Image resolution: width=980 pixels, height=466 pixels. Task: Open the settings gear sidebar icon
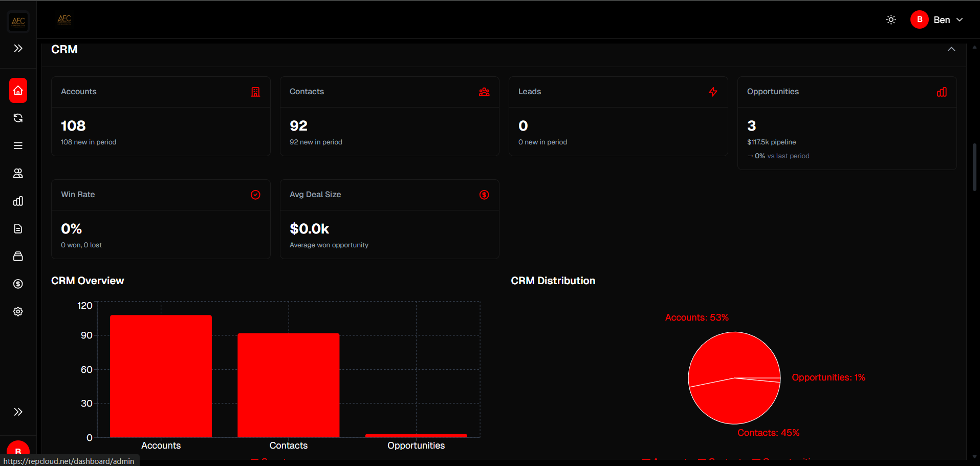[18, 312]
